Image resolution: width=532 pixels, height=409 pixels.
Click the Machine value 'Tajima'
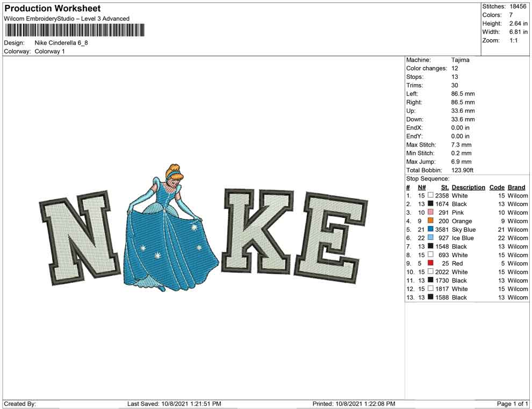click(x=460, y=60)
